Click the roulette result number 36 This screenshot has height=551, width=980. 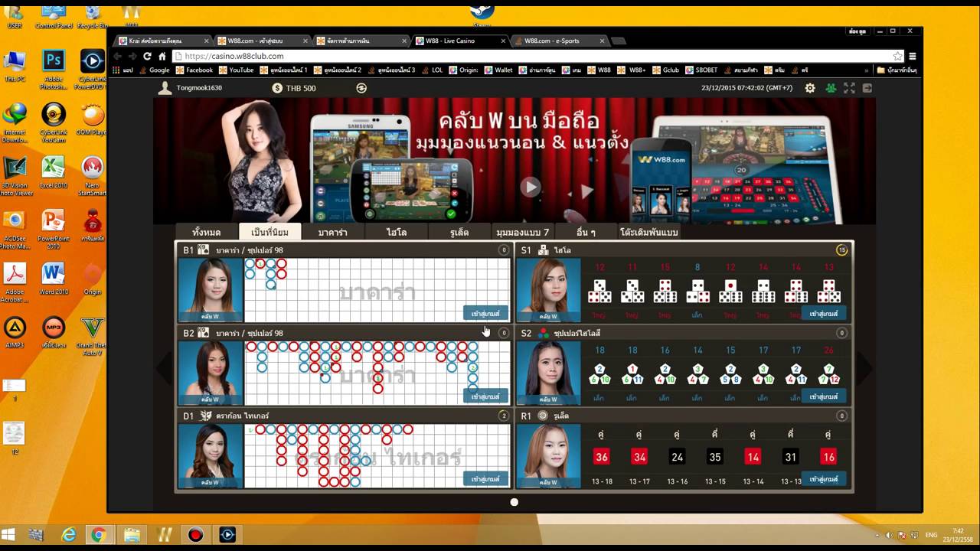coord(602,457)
